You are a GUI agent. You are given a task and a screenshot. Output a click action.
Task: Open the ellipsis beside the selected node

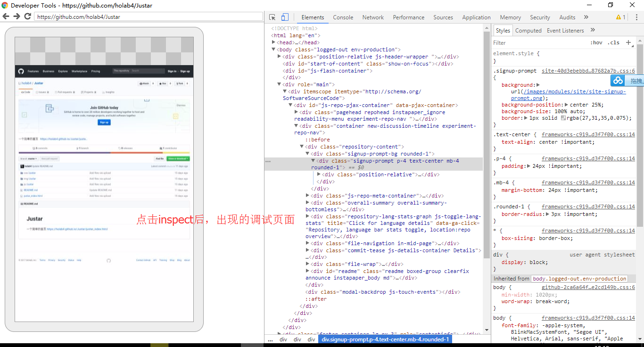pos(268,161)
